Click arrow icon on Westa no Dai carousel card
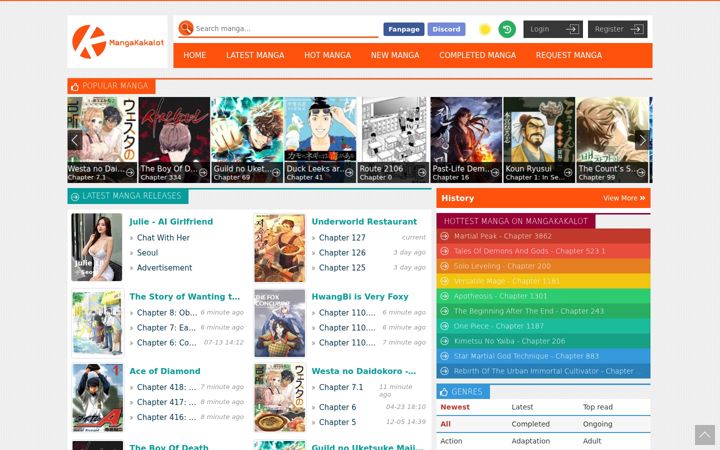 (130, 173)
